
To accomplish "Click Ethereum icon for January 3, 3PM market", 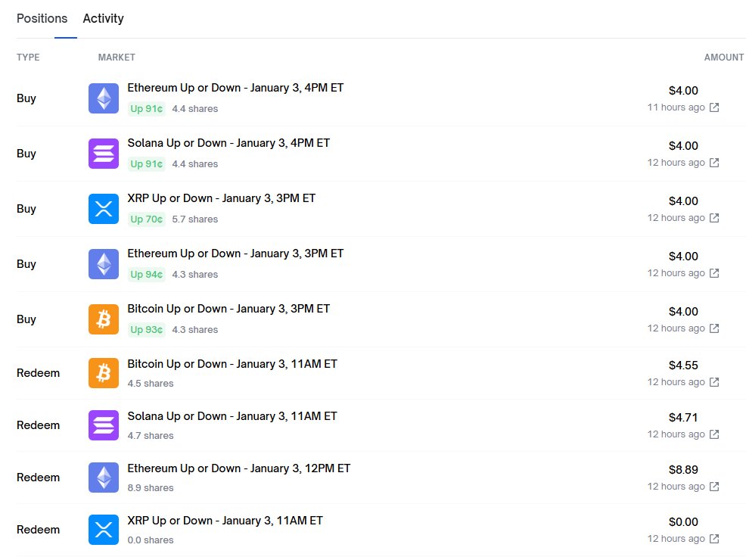I will [104, 264].
